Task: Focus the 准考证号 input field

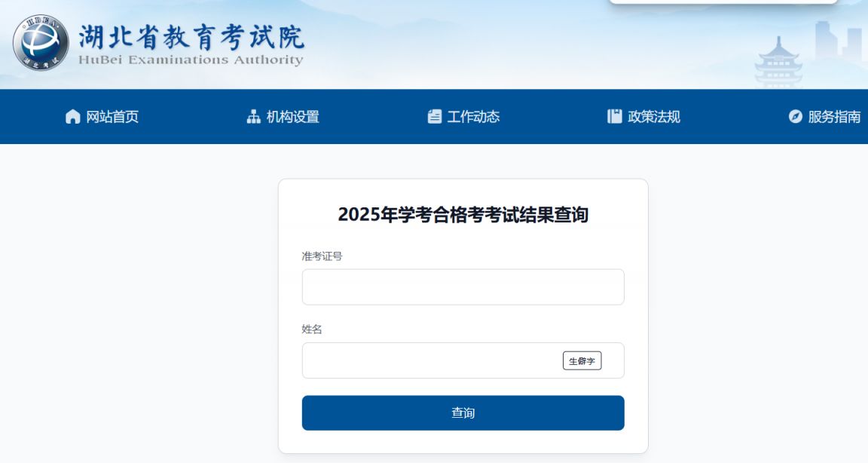Action: [x=463, y=287]
